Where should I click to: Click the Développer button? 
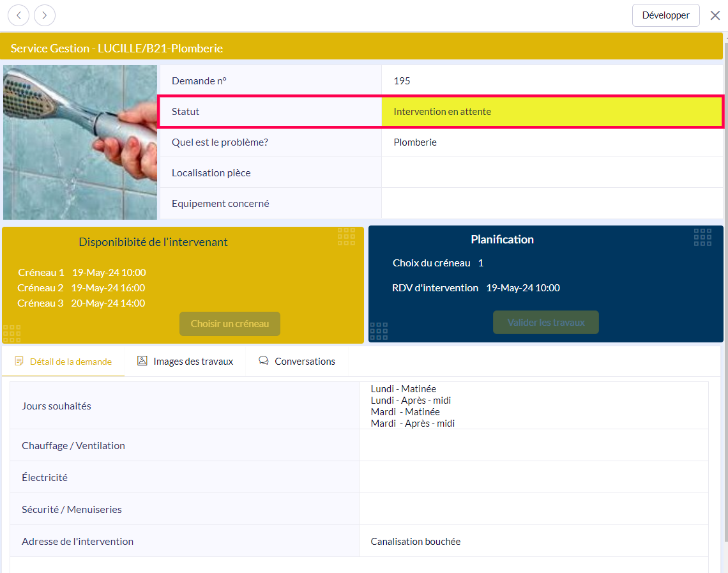(665, 15)
